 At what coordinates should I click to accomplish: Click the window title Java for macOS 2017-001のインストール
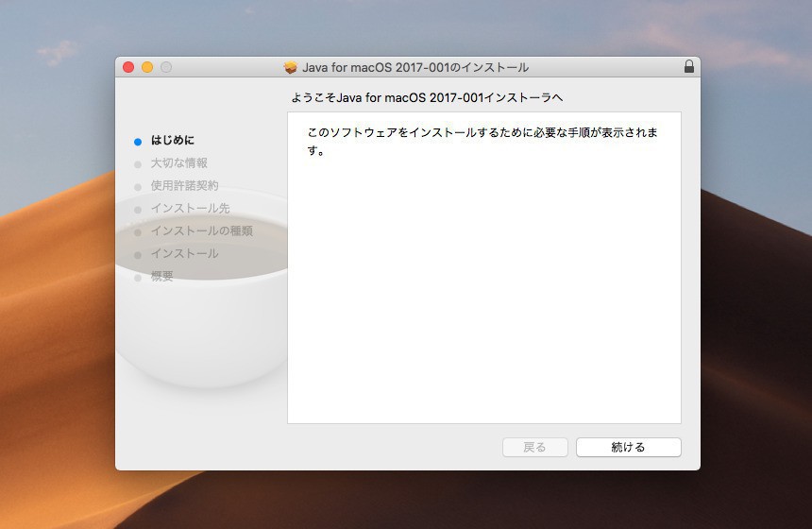coord(415,67)
